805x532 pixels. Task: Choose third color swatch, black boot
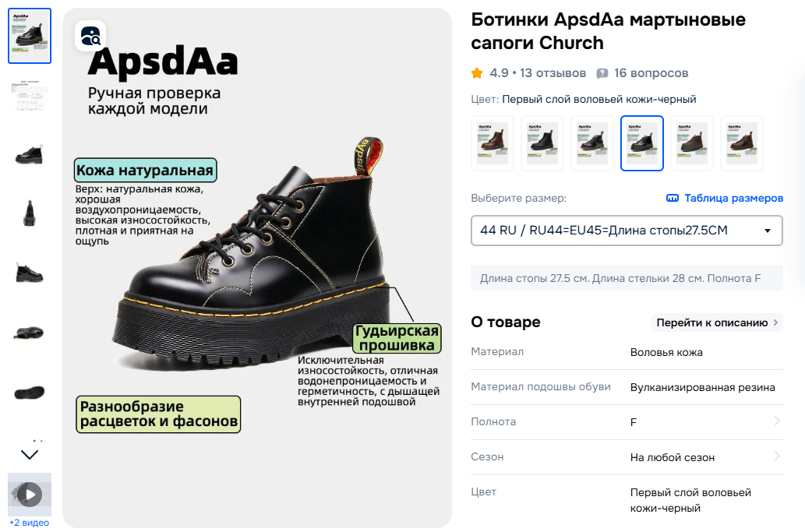point(592,143)
